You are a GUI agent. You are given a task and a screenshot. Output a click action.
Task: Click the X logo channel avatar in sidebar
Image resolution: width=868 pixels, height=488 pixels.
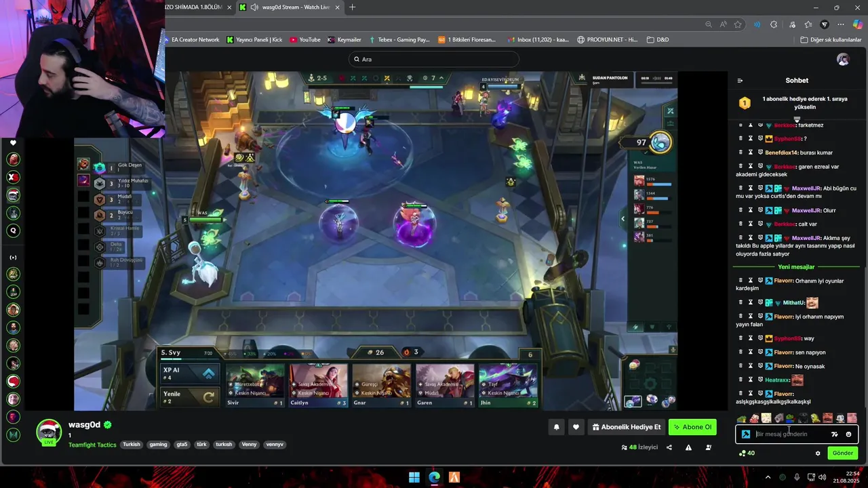13,177
